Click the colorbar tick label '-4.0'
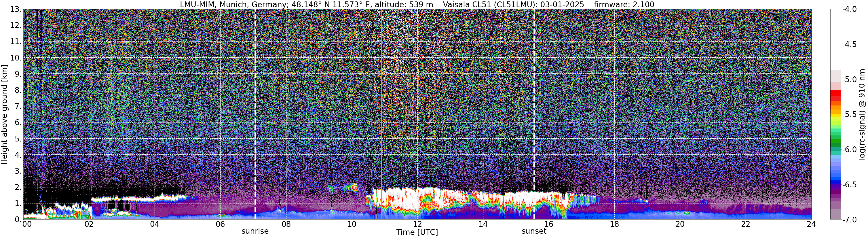This screenshot has width=868, height=238. click(x=850, y=10)
